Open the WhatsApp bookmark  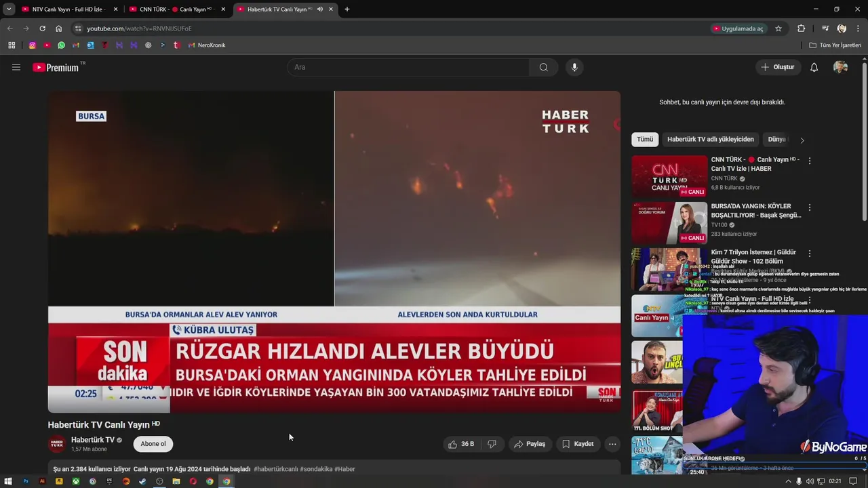click(62, 45)
